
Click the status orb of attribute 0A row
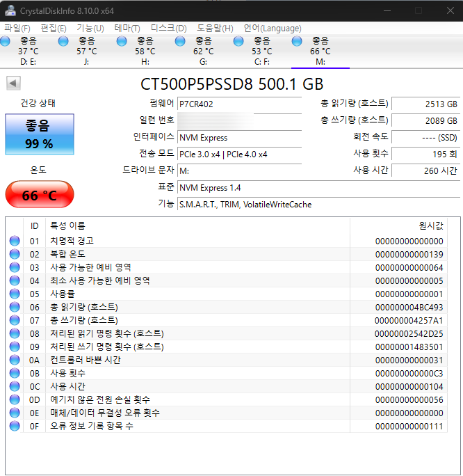[15, 360]
